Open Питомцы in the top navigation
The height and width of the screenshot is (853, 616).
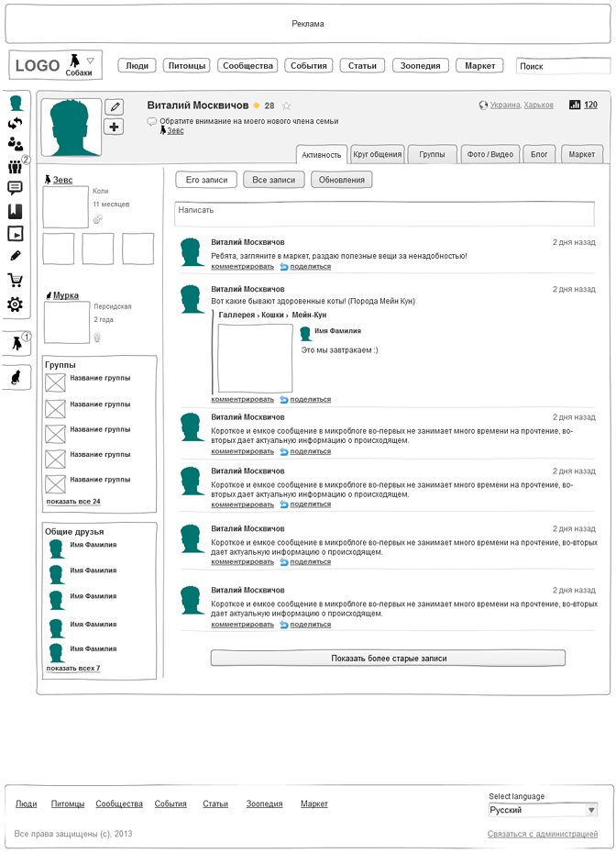[x=186, y=65]
